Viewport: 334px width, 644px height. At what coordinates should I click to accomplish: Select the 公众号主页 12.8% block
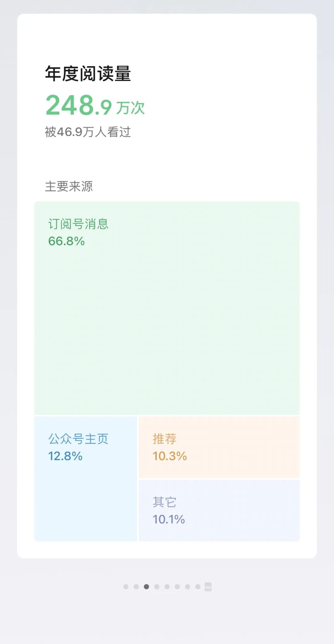[x=86, y=479]
